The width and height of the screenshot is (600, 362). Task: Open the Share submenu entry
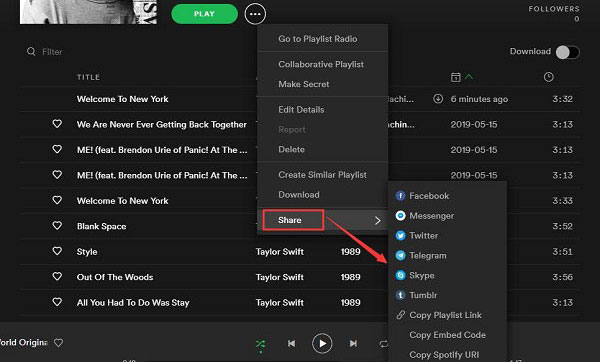click(x=322, y=220)
